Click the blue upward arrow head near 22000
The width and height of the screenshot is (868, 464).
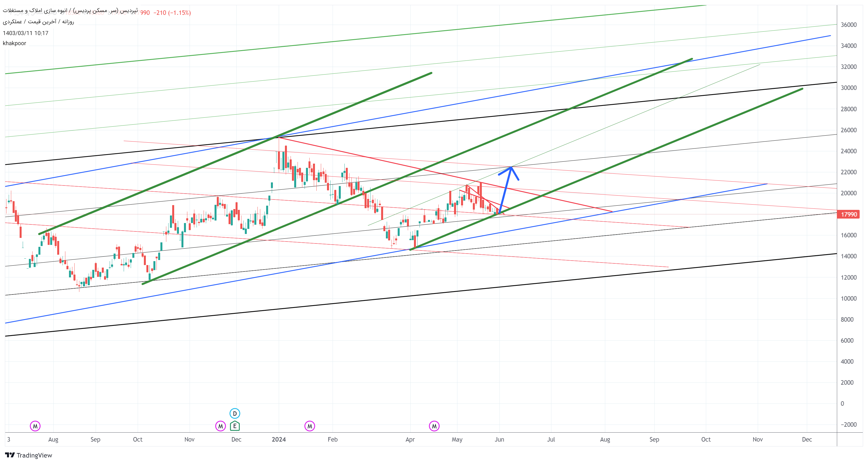tap(511, 169)
